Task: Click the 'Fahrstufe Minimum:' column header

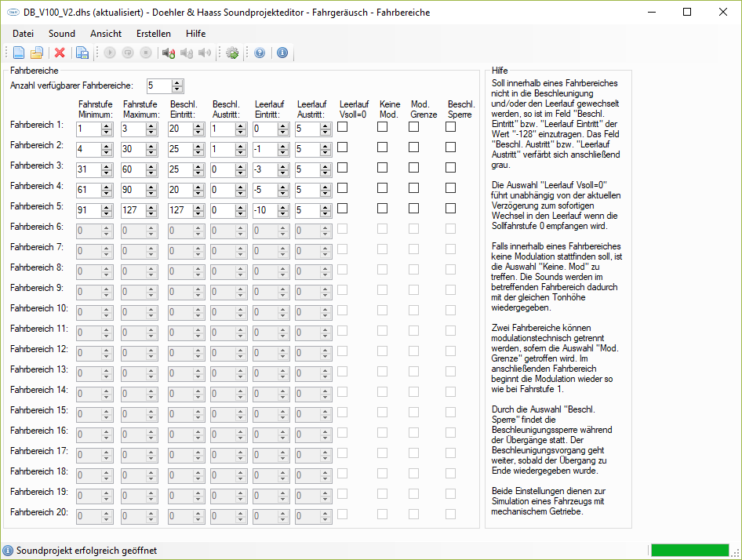Action: 95,109
